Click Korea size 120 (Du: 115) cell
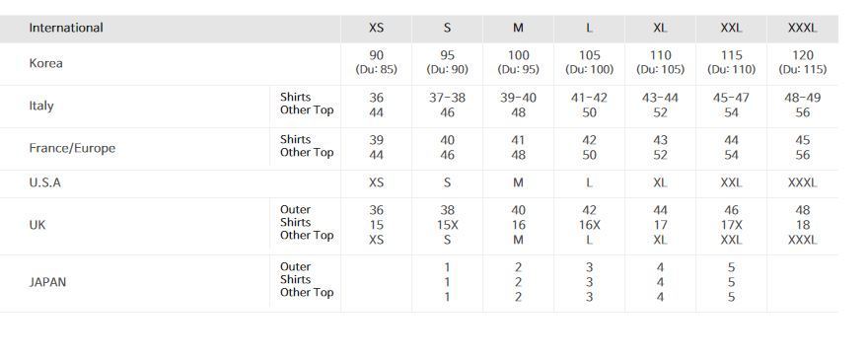868x359 pixels. (803, 62)
